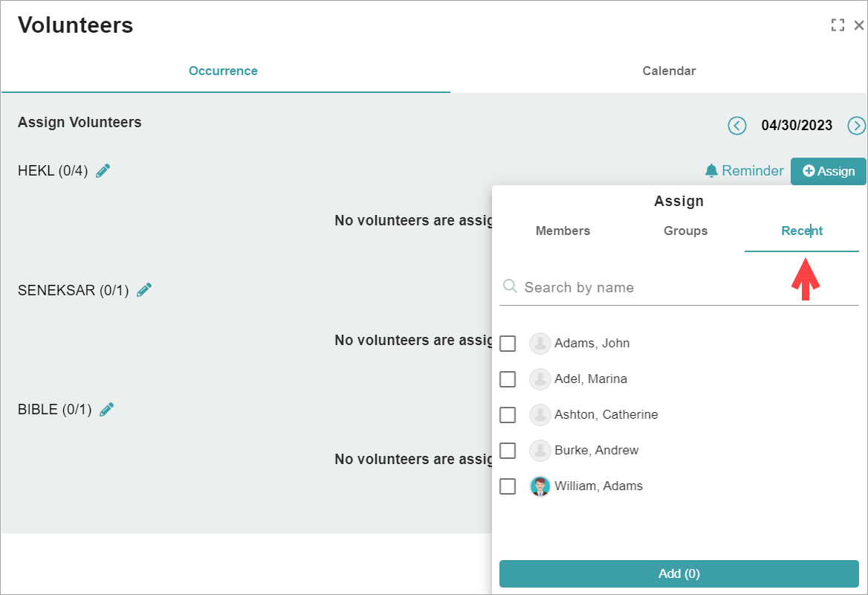Go to previous occurrence date arrow
Viewport: 868px width, 595px height.
tap(736, 126)
